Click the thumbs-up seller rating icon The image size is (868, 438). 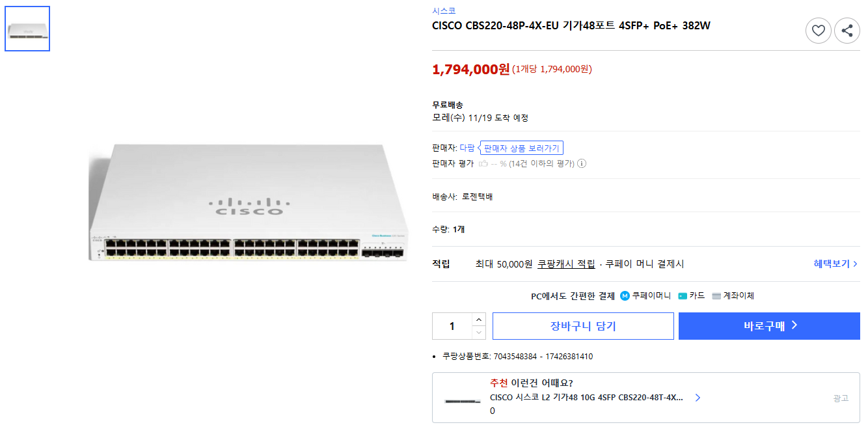tap(483, 163)
